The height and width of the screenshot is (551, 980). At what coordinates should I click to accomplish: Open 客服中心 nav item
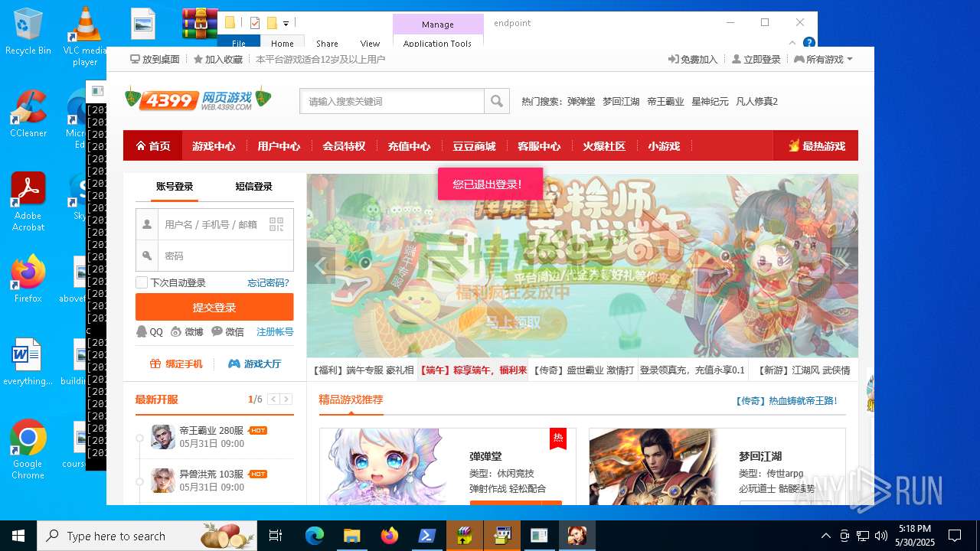(539, 145)
